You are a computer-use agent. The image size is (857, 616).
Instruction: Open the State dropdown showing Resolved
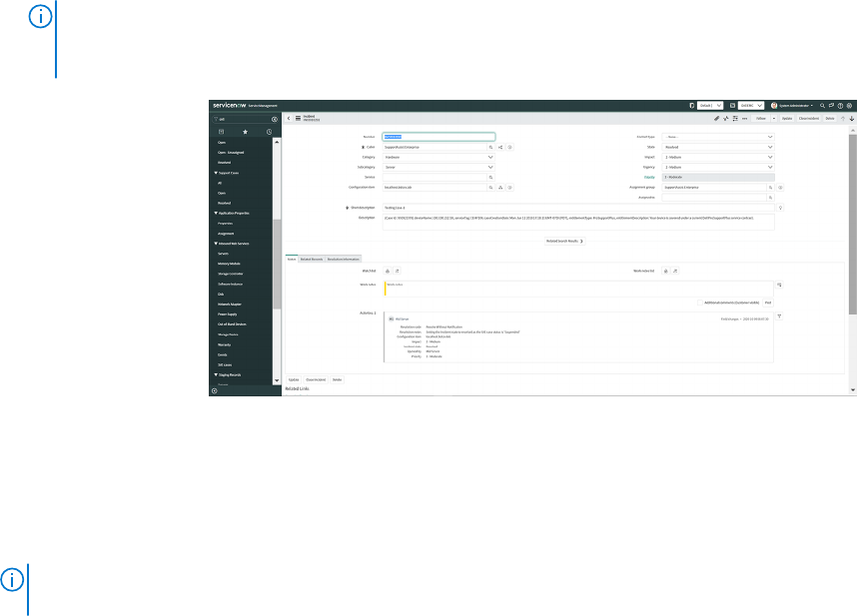click(718, 147)
